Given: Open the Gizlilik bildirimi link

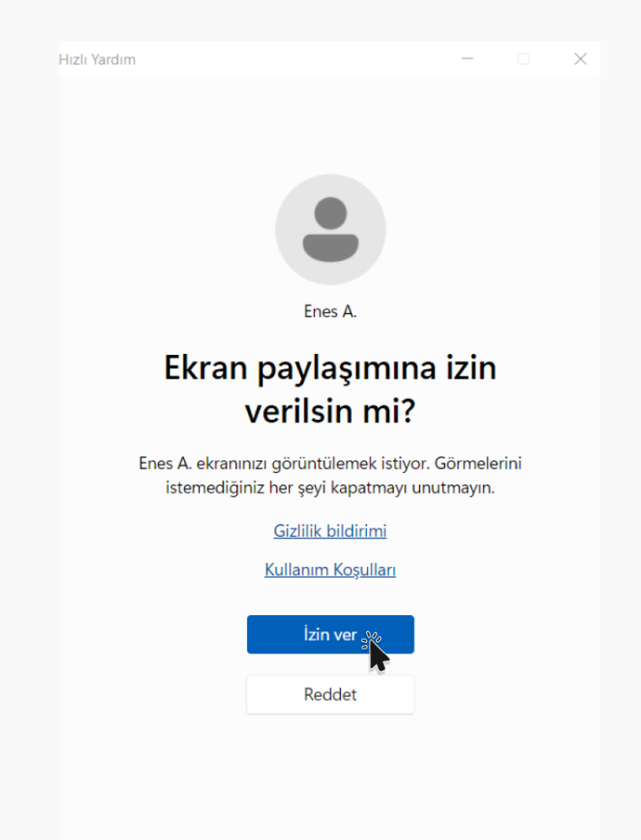Looking at the screenshot, I should pos(330,531).
